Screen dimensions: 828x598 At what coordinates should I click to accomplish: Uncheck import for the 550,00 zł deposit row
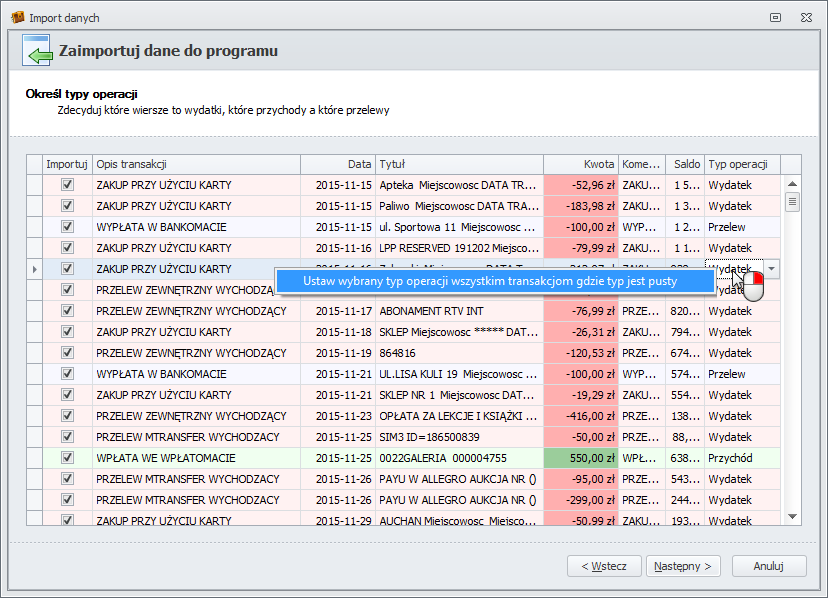pos(68,458)
